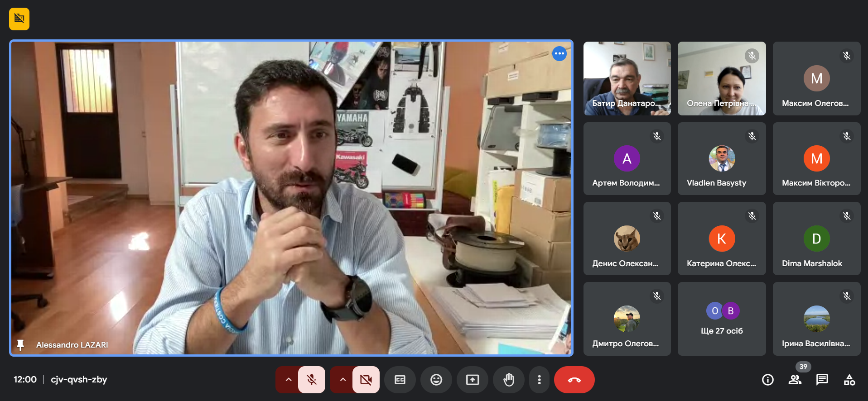Expand audio settings arrow beside microphone
Image resolution: width=868 pixels, height=401 pixels.
pos(288,380)
